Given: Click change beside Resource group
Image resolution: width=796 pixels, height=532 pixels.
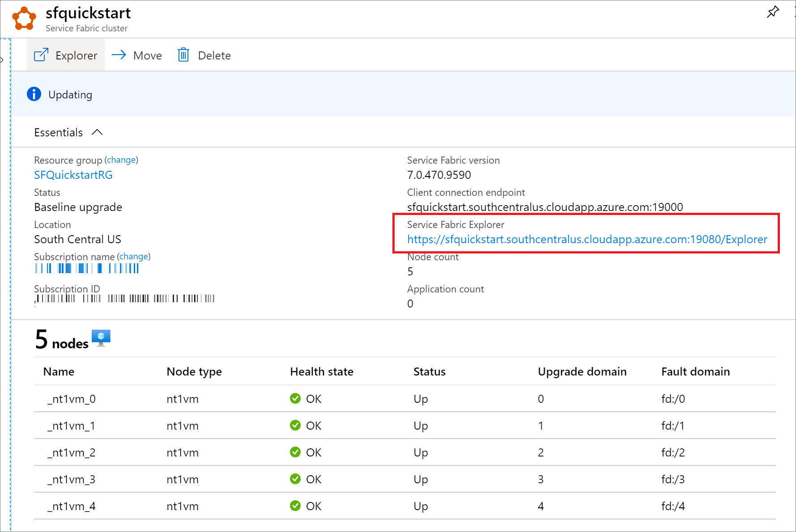Looking at the screenshot, I should coord(121,160).
